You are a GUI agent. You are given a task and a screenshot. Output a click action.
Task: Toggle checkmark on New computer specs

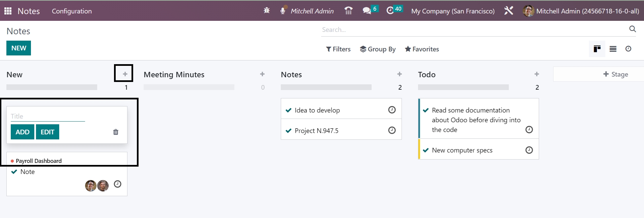(426, 150)
